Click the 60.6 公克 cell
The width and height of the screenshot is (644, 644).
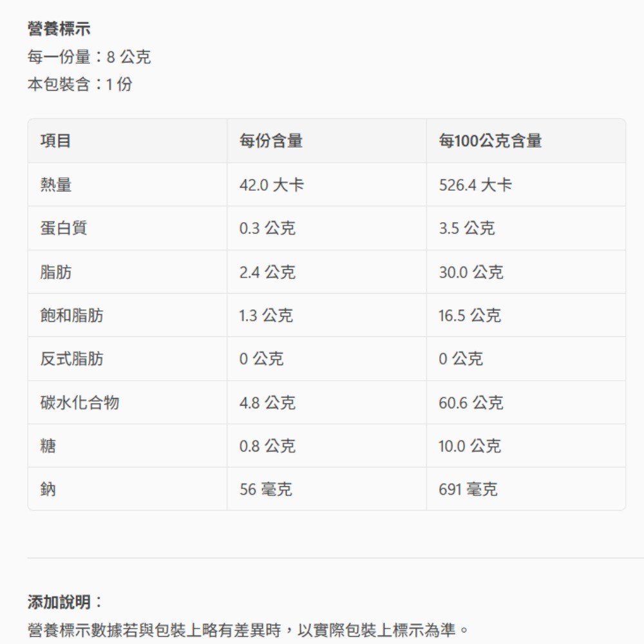pyautogui.click(x=471, y=403)
